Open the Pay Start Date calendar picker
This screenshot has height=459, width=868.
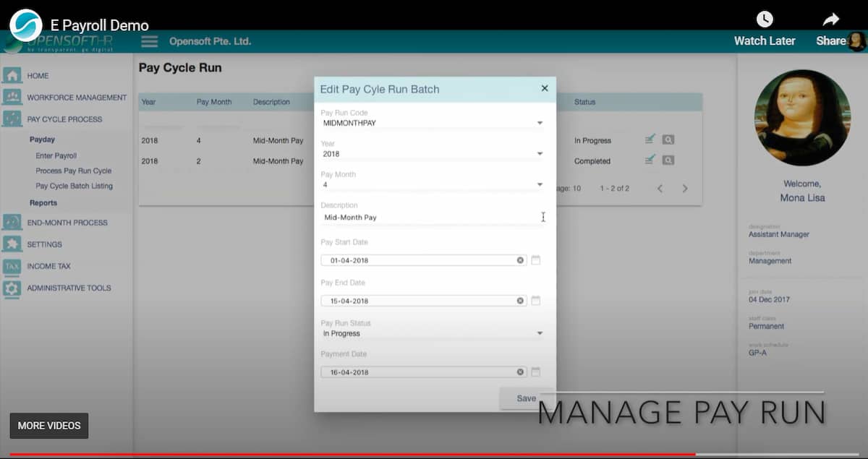tap(535, 260)
